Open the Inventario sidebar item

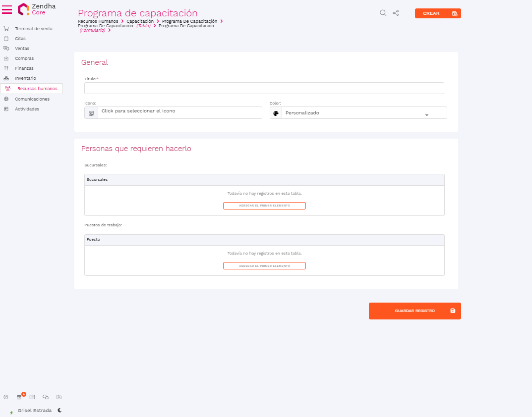click(x=25, y=78)
